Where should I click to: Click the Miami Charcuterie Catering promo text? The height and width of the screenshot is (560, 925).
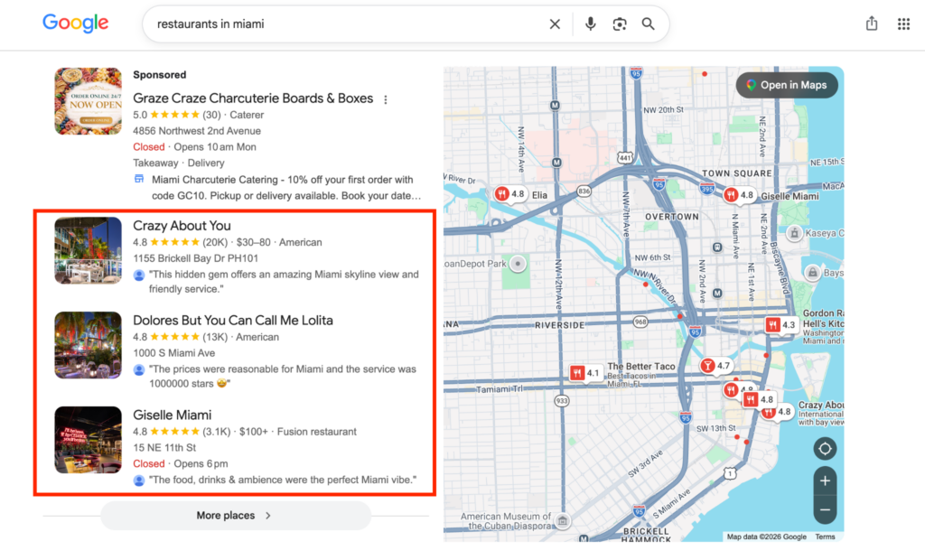pos(285,188)
